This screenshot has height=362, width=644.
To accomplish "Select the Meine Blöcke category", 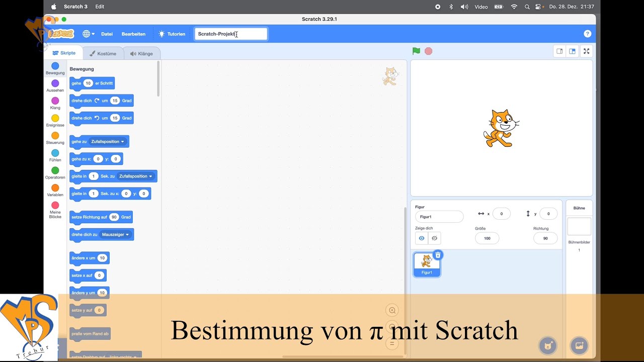I will click(x=55, y=210).
